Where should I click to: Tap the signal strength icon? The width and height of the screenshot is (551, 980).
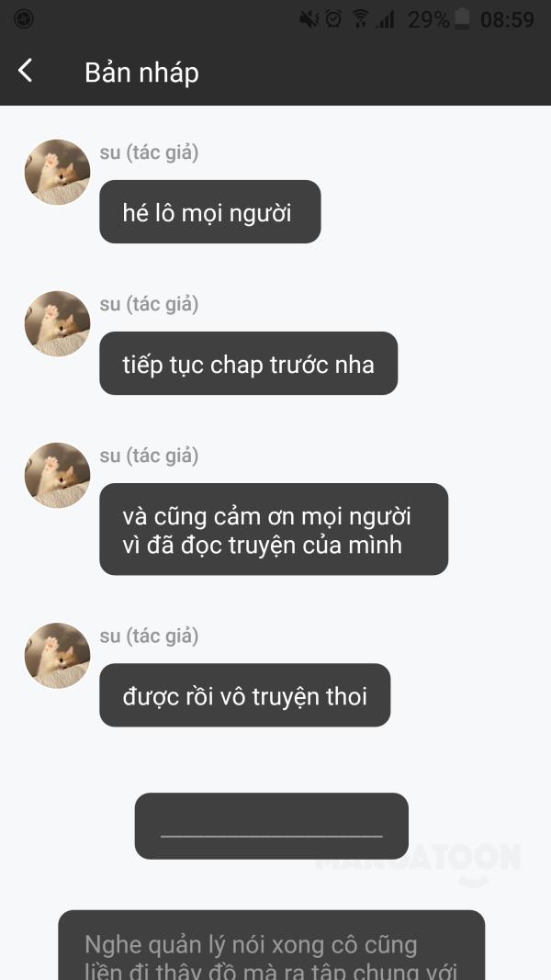pos(385,19)
